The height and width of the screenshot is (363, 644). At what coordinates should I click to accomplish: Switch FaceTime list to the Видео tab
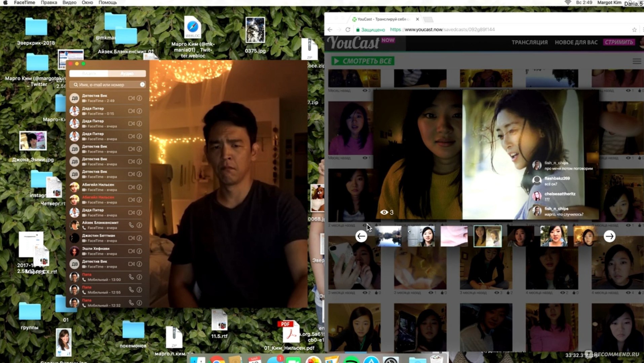[x=89, y=73]
